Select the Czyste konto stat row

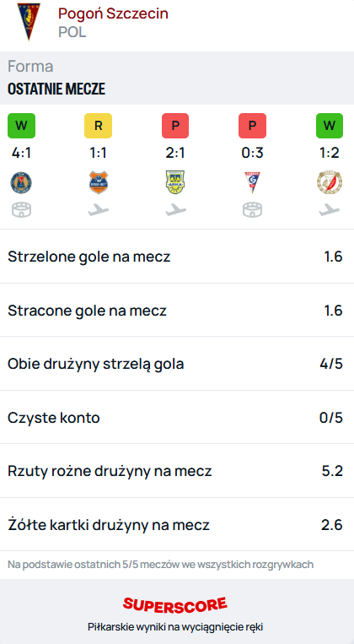tap(177, 418)
